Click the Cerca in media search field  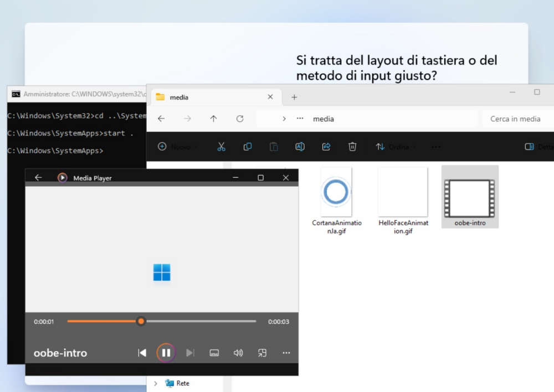point(518,119)
